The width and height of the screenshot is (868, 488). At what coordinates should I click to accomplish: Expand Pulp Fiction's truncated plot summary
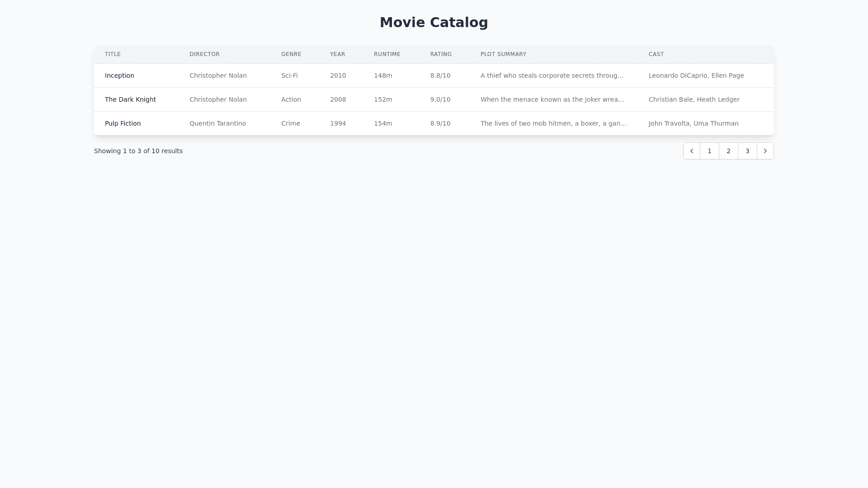click(553, 123)
